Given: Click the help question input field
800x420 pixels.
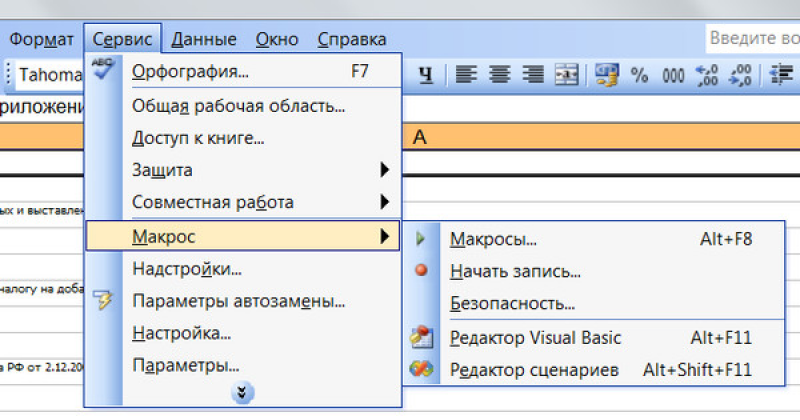Looking at the screenshot, I should (x=753, y=38).
